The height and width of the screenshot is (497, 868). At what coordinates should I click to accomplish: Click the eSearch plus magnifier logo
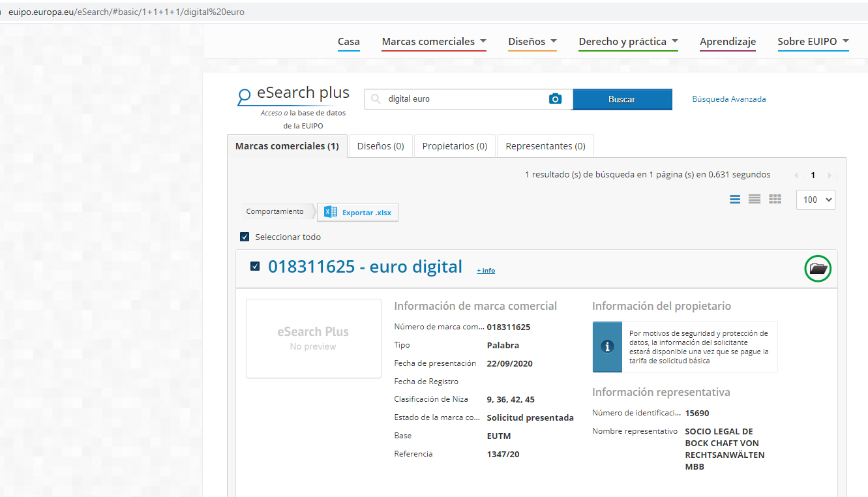(x=245, y=97)
